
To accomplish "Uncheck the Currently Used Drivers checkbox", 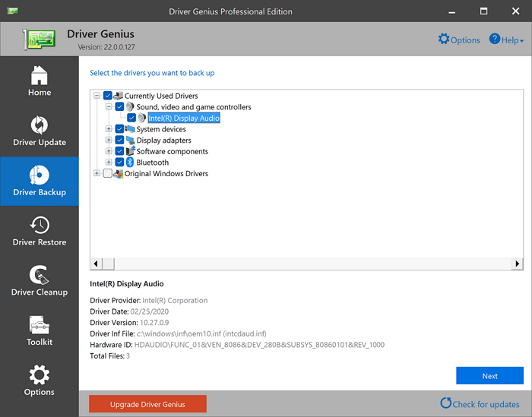I will 108,96.
